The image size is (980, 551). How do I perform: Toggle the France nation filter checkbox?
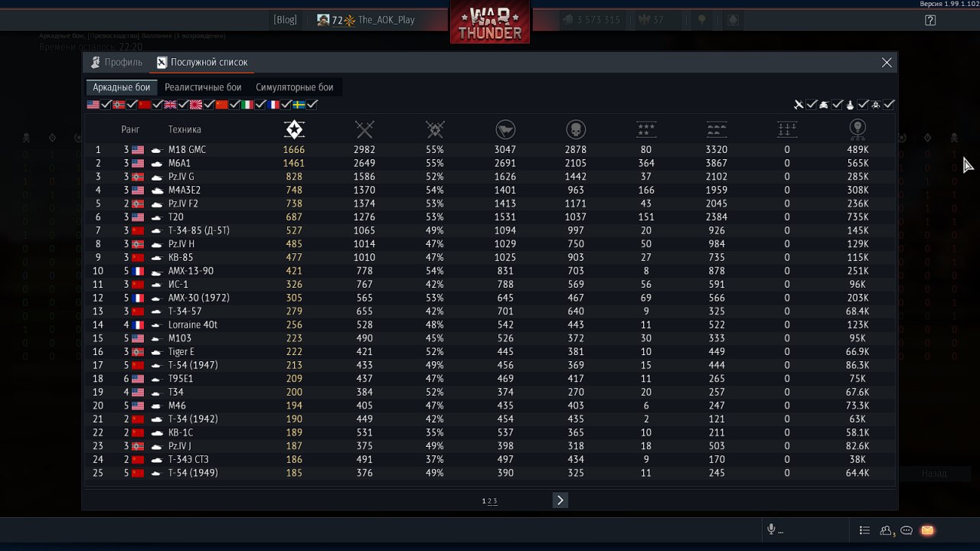[x=286, y=104]
